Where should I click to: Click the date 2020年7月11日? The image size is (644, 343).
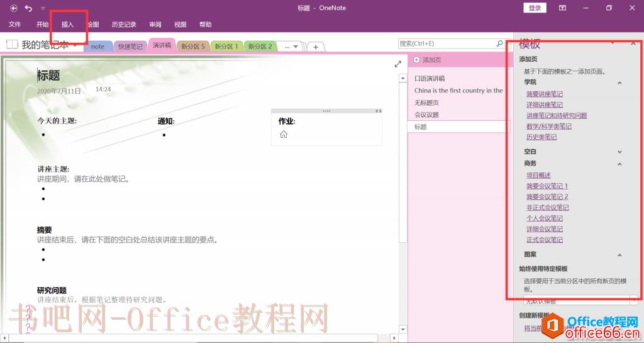[58, 91]
